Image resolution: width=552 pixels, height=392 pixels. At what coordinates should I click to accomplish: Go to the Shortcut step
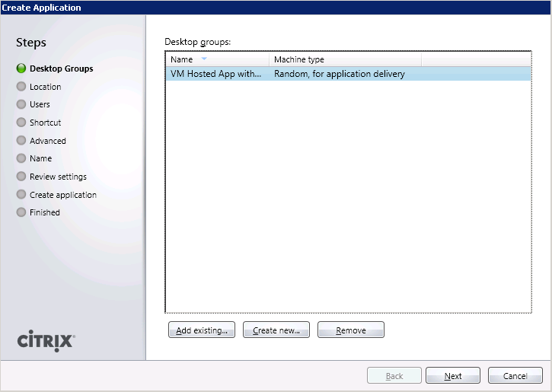[x=45, y=123]
